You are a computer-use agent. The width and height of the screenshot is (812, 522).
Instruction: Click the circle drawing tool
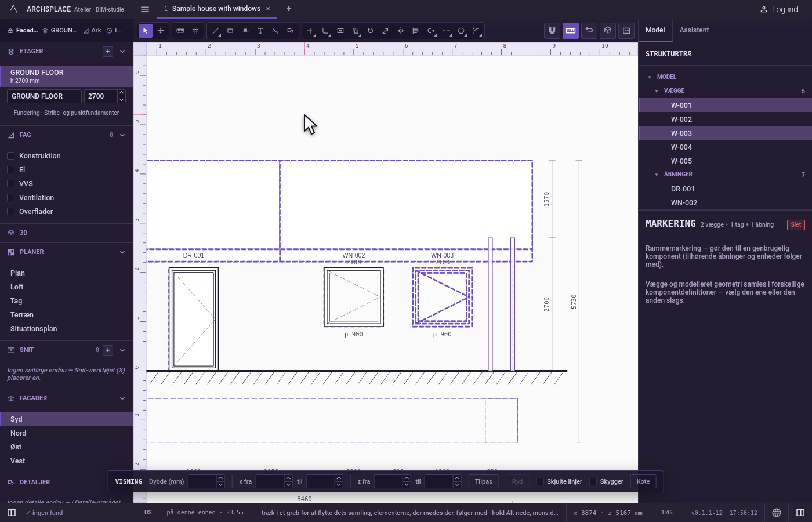tap(461, 31)
